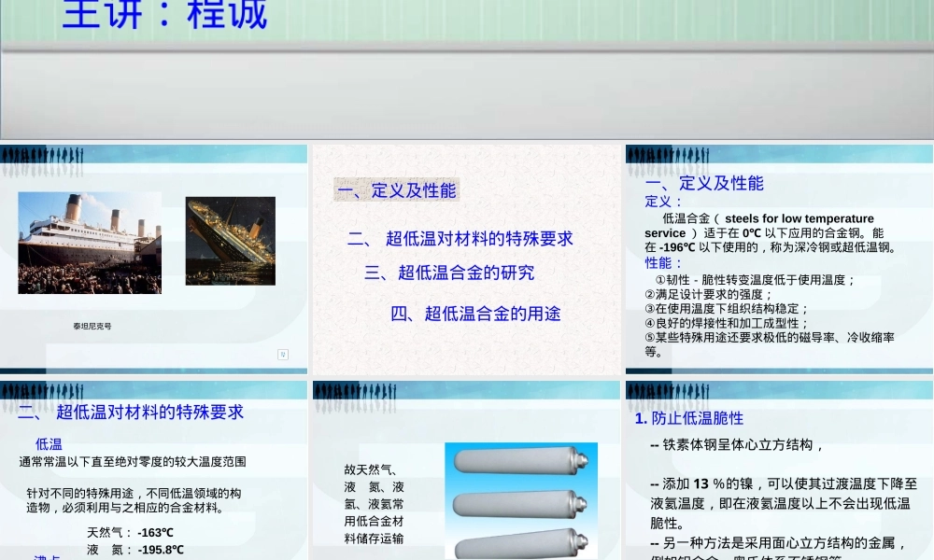
Task: Click the text block starting "故天然气、"
Action: pos(375,504)
